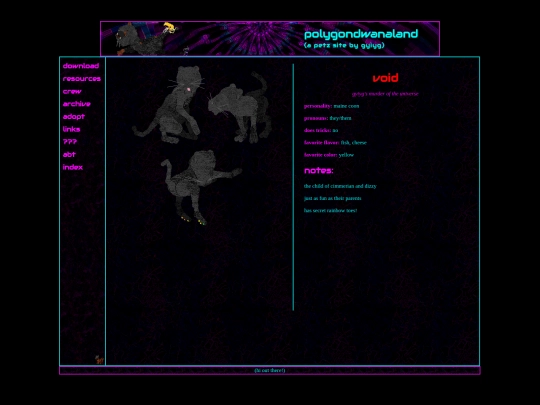
Task: Go to the resources section
Action: [x=82, y=79]
